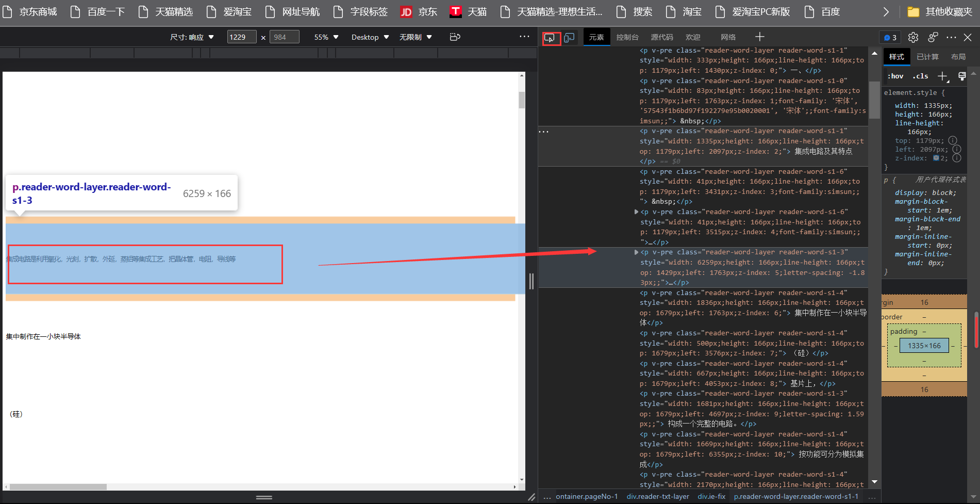This screenshot has width=980, height=504.
Task: Toggle the device emulation icon
Action: click(x=569, y=38)
